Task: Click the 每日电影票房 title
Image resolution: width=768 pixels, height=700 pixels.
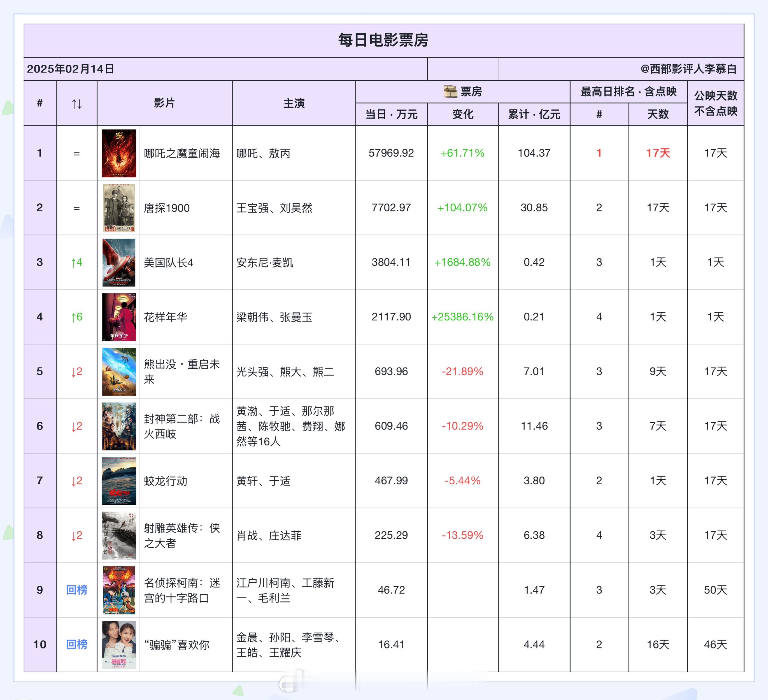Action: click(x=383, y=40)
